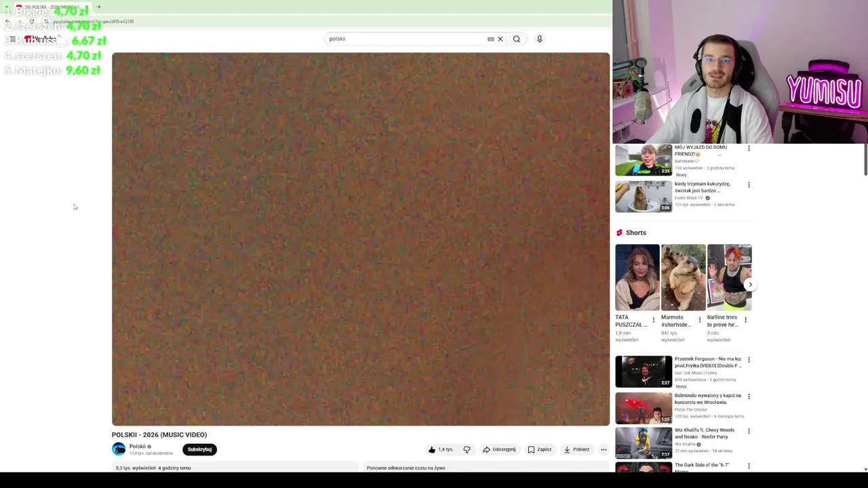Open options for 'kiedy trzymam kukurydzę' video
This screenshot has height=488, width=868.
(x=749, y=184)
